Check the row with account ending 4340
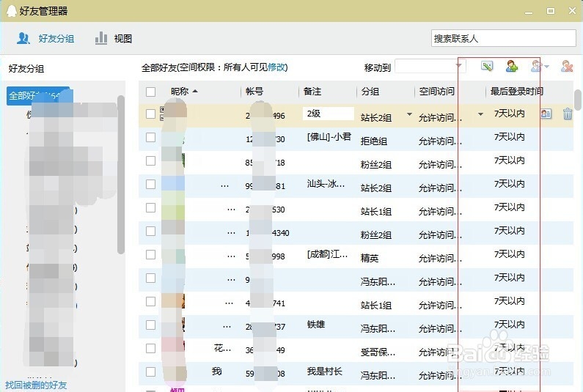This screenshot has height=392, width=583. [x=150, y=231]
